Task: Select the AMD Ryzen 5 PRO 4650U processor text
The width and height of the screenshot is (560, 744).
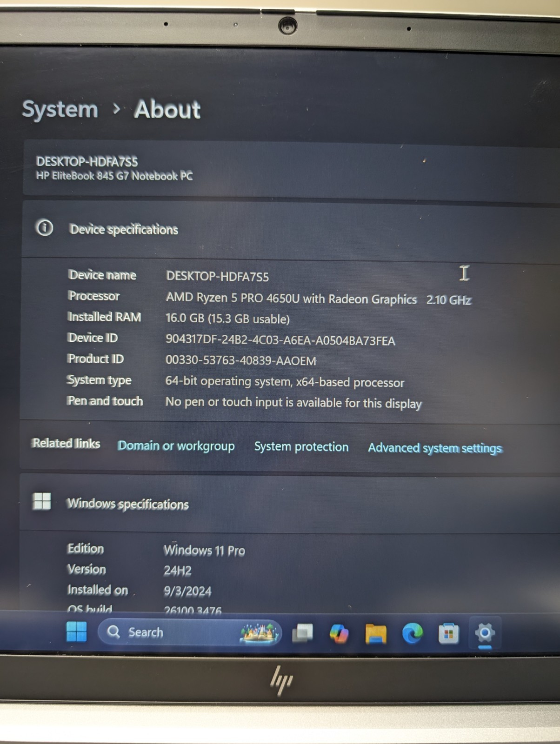Action: [x=292, y=299]
